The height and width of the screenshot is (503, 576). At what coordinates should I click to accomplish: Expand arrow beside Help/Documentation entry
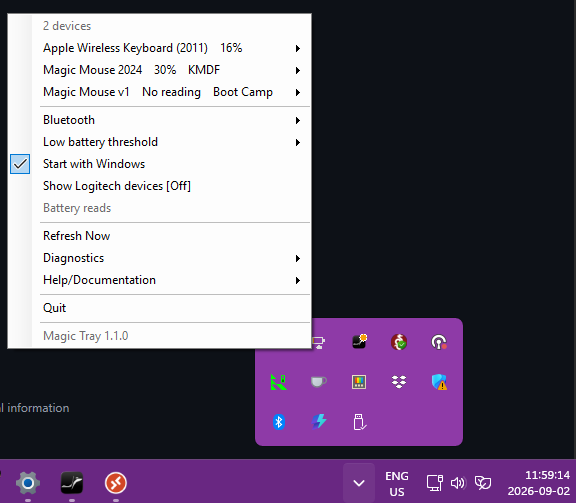click(298, 281)
